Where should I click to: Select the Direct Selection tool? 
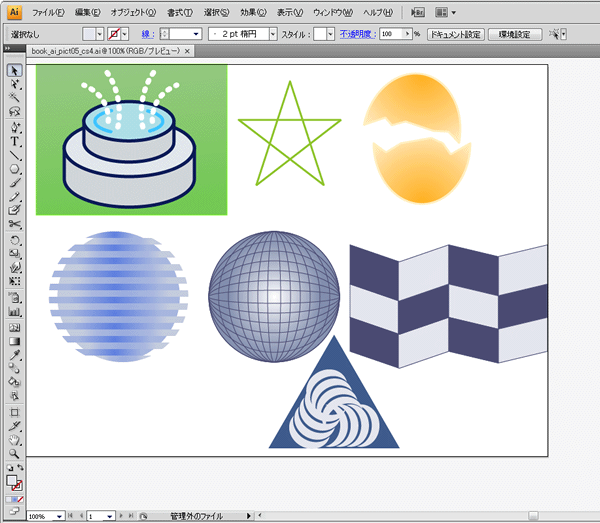[15, 84]
